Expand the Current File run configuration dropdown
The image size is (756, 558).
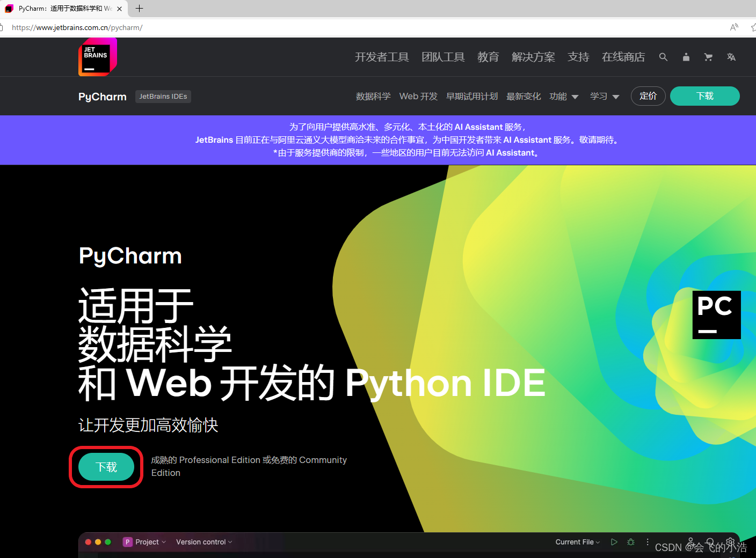[578, 542]
